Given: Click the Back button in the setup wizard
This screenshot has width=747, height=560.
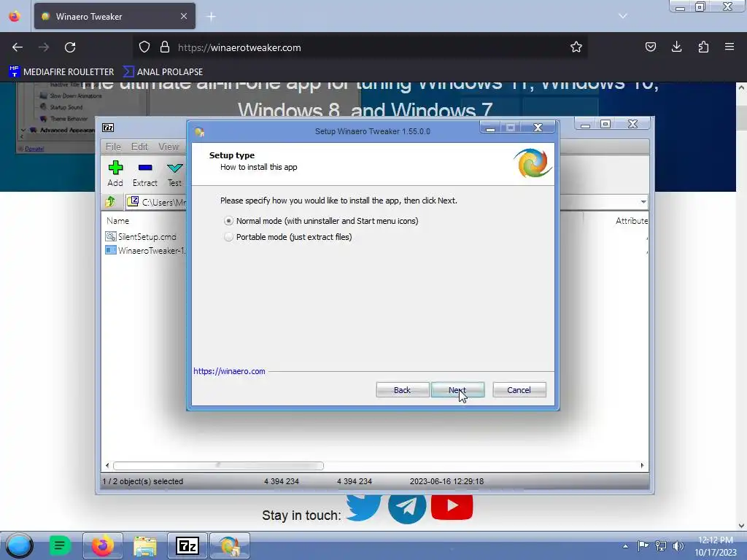Looking at the screenshot, I should [x=402, y=390].
